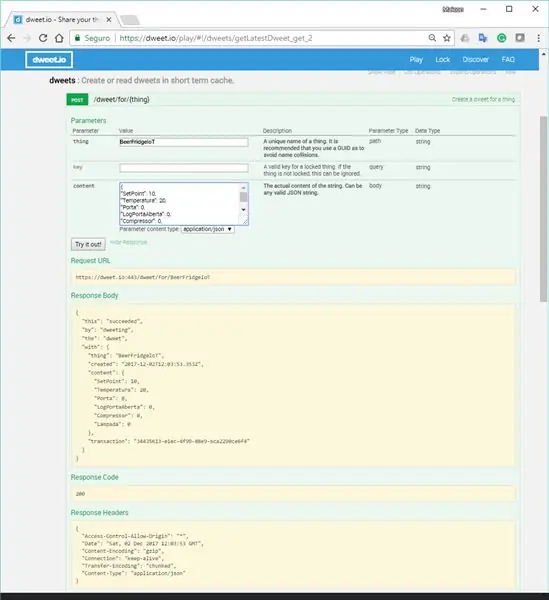Click the Parameters section heading
This screenshot has height=600, width=549.
88,121
